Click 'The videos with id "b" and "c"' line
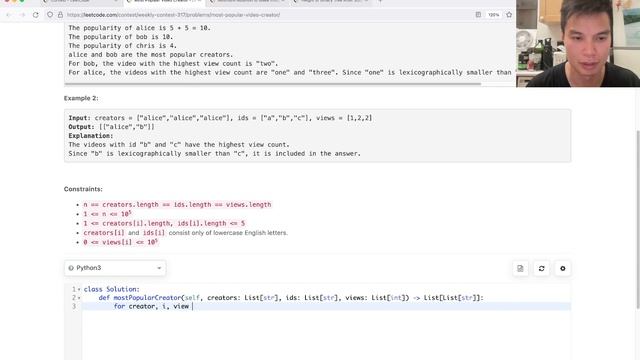Screen dimensions: 640x360 (x=179, y=145)
